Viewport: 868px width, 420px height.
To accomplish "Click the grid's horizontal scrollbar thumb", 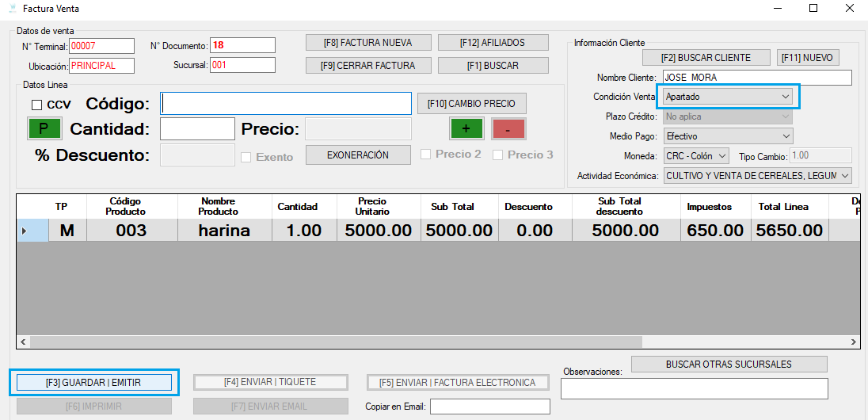I will pyautogui.click(x=336, y=342).
